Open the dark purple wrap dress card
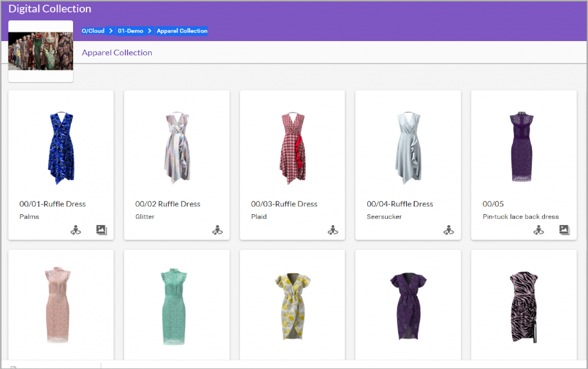This screenshot has width=588, height=369. [x=408, y=305]
